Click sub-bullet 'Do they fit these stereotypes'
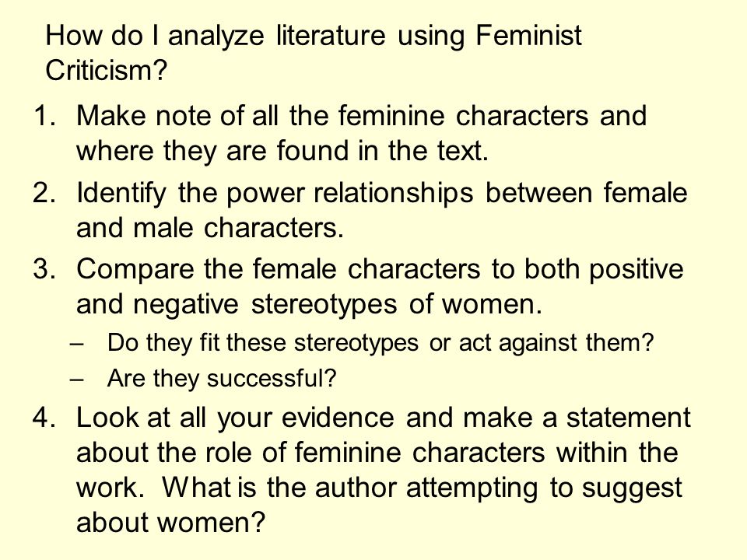 point(381,343)
